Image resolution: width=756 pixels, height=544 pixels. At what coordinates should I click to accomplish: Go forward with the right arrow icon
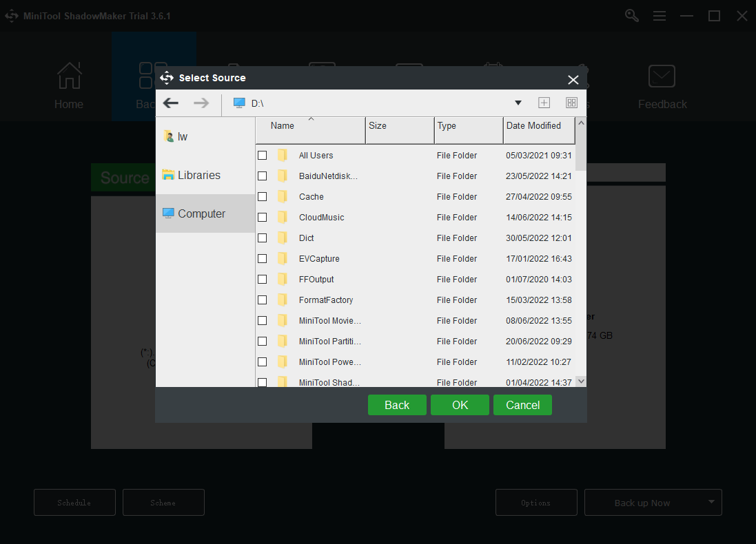(201, 103)
